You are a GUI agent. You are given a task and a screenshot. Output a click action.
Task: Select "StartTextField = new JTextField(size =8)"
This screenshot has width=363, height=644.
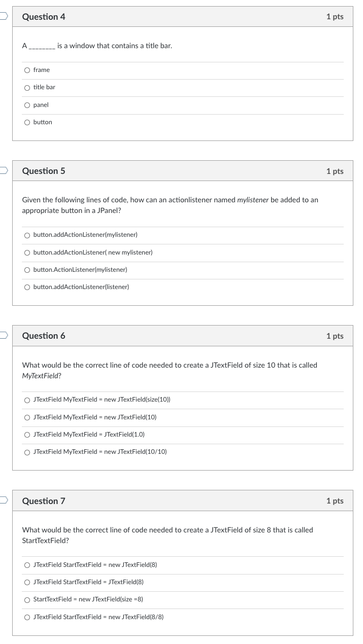point(27,600)
